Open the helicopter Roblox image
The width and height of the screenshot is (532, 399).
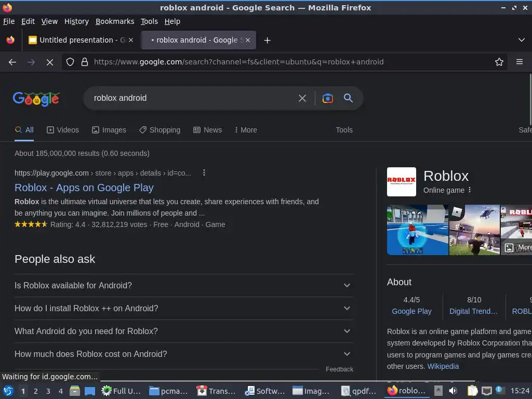click(x=474, y=230)
